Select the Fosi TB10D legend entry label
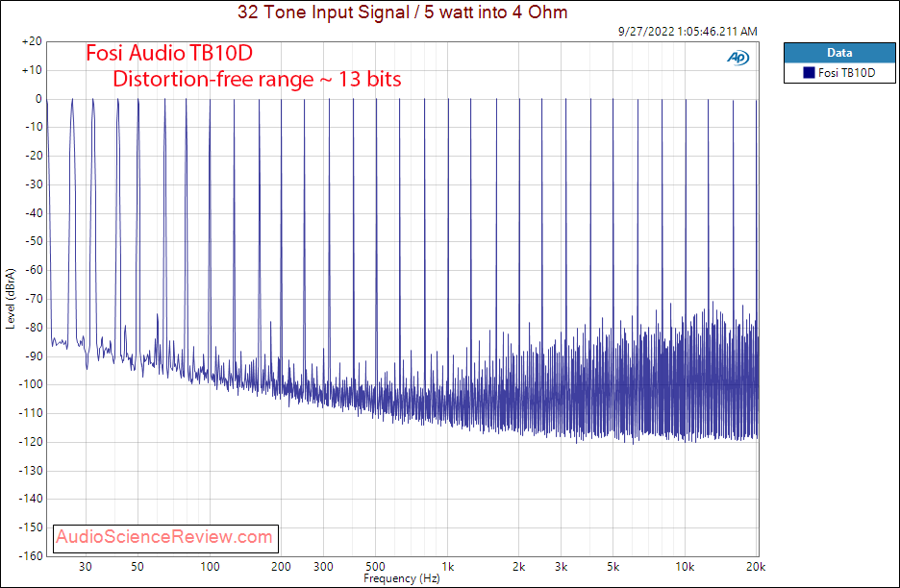This screenshot has height=588, width=900. [x=846, y=73]
